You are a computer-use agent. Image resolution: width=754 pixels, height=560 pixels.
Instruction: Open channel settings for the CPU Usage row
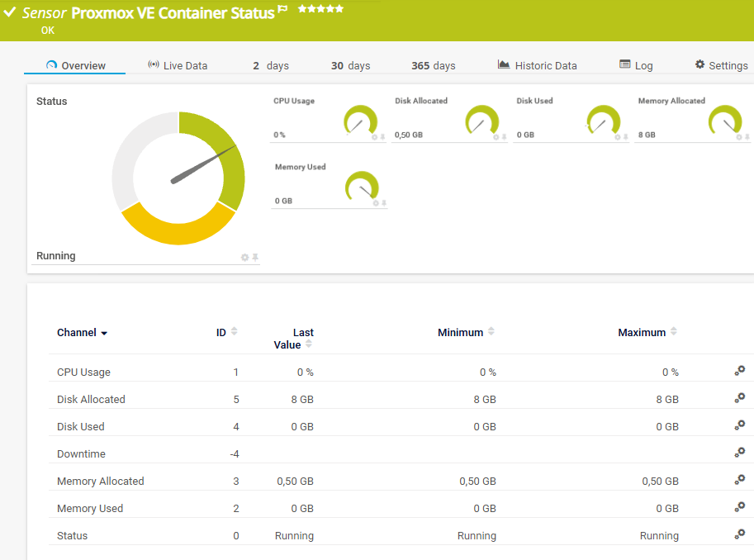tap(739, 371)
